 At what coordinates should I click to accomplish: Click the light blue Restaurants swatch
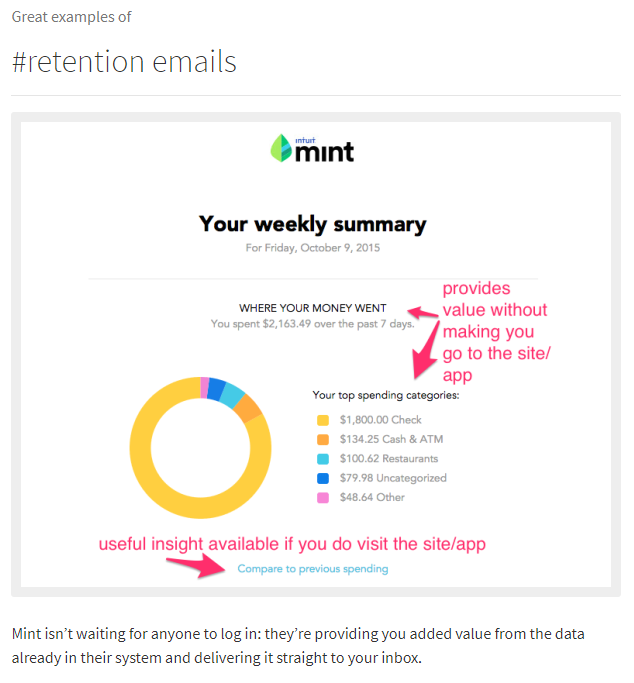pyautogui.click(x=323, y=459)
